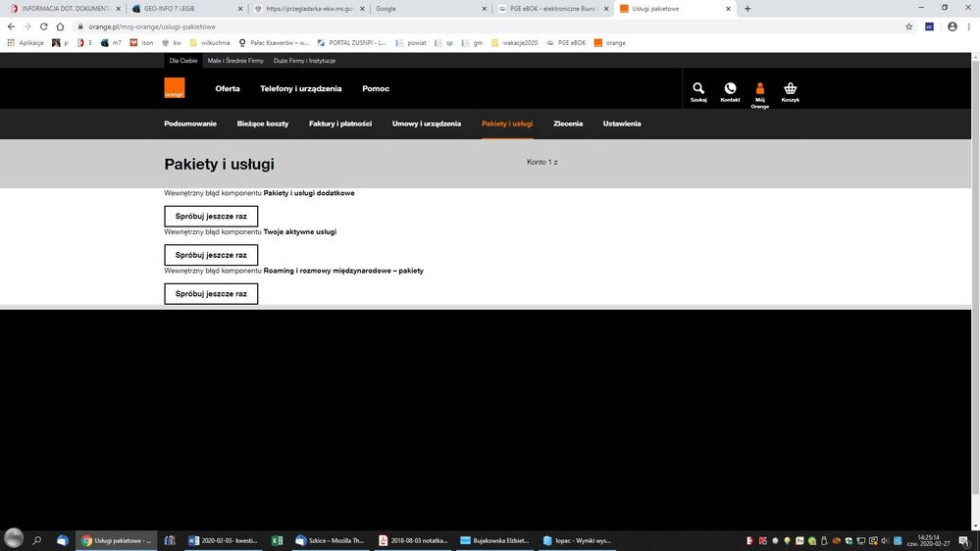Retry loading Roaming i rozmowy międzynarodowe component
Screen dimensions: 980x551
click(211, 294)
